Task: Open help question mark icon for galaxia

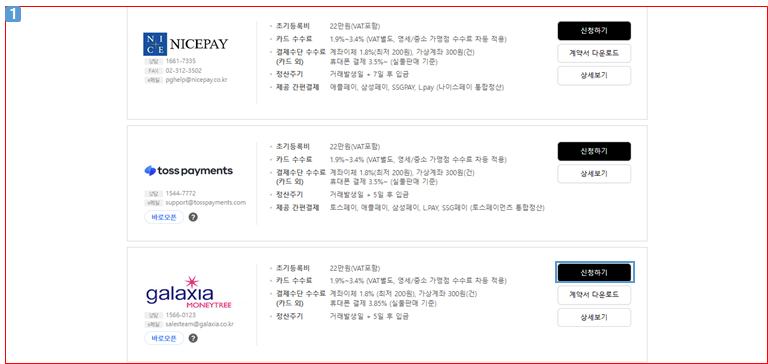Action: (193, 338)
